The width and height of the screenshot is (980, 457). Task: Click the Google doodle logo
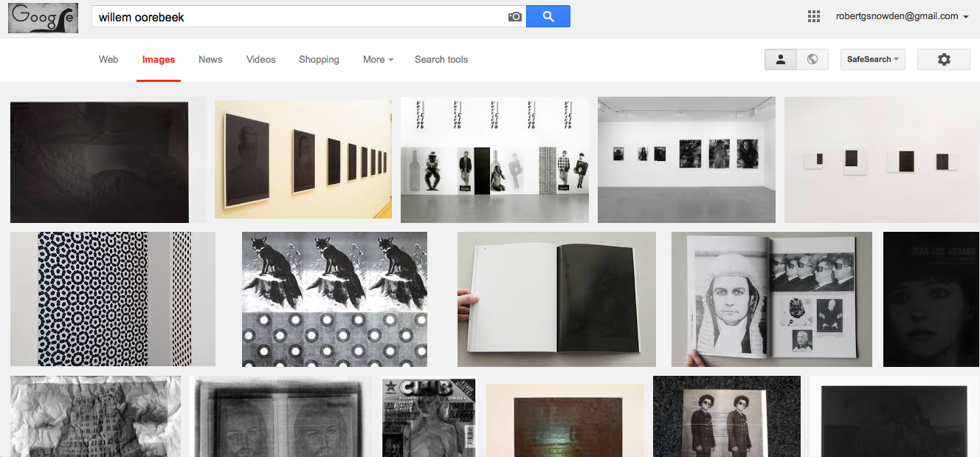[43, 18]
